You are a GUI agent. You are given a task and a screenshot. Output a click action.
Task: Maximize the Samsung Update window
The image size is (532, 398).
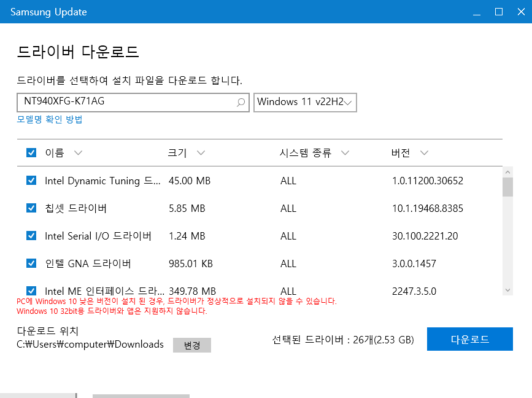[499, 12]
